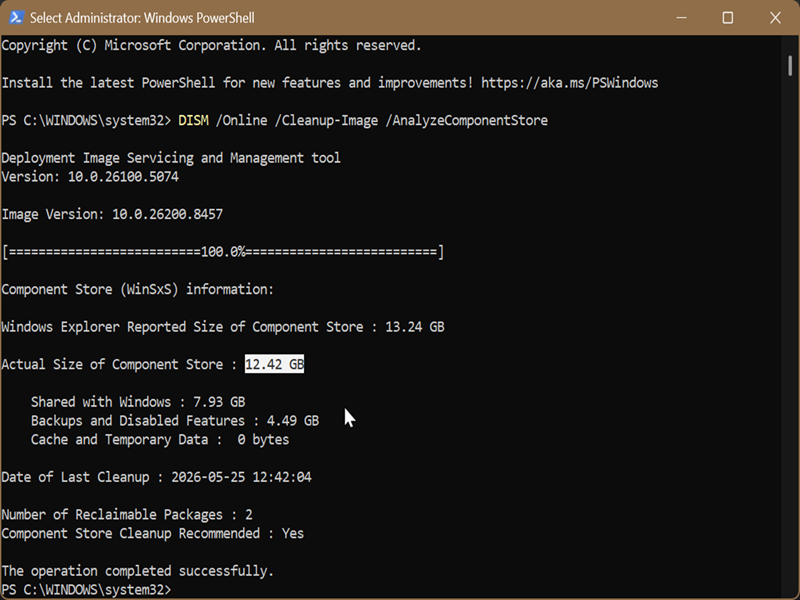Click 'Deployment Image Servicing and Management tool' line
The height and width of the screenshot is (600, 800).
tap(171, 158)
